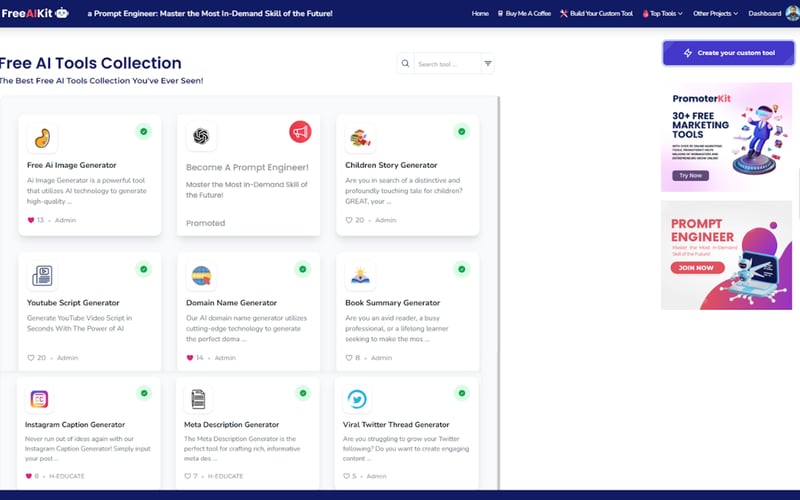Like Children Story Generator with heart
The height and width of the screenshot is (500, 800).
(349, 220)
